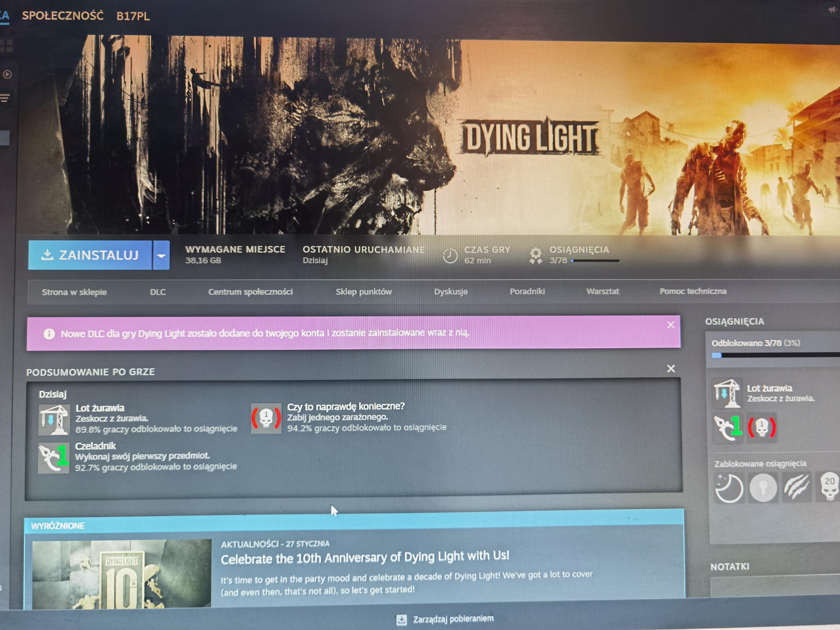Click the WYRÓŻNIONE header
Screen dimensions: 840x630
pos(58,526)
